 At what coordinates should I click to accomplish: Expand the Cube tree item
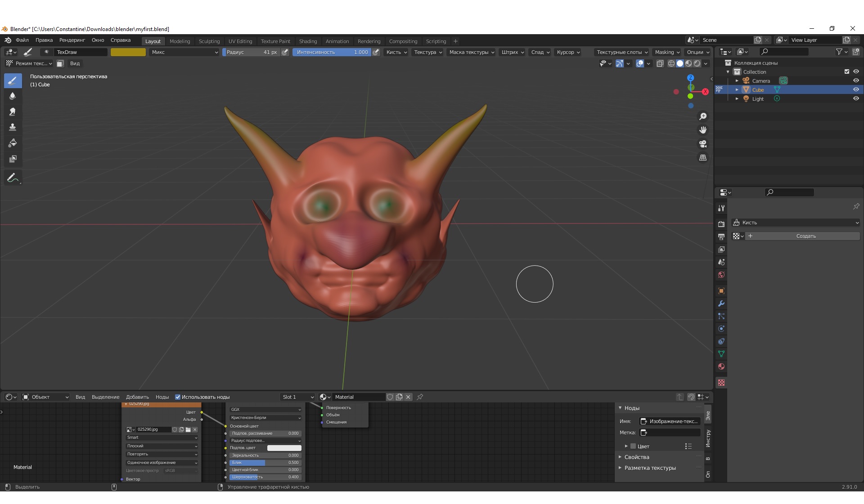tap(737, 89)
